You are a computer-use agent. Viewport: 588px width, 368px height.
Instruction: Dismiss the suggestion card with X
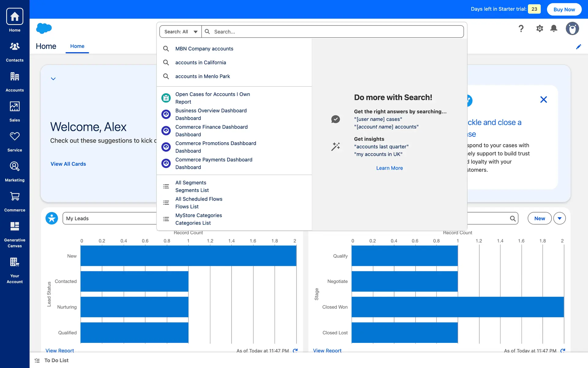[544, 100]
